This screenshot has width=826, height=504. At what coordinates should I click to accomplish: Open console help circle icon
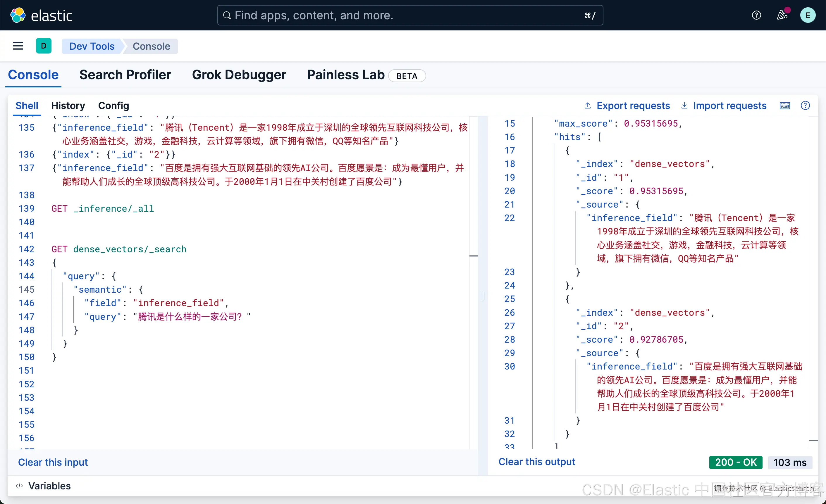pos(805,106)
